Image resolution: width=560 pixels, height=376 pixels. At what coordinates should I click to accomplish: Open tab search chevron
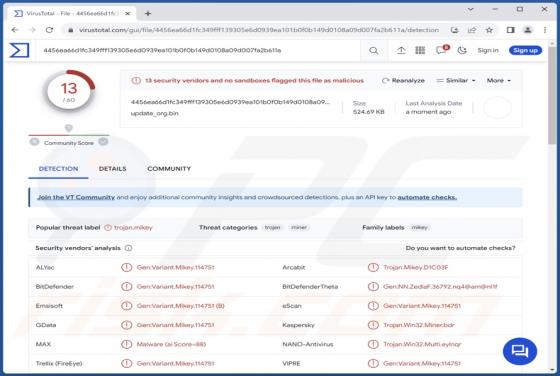tap(471, 9)
